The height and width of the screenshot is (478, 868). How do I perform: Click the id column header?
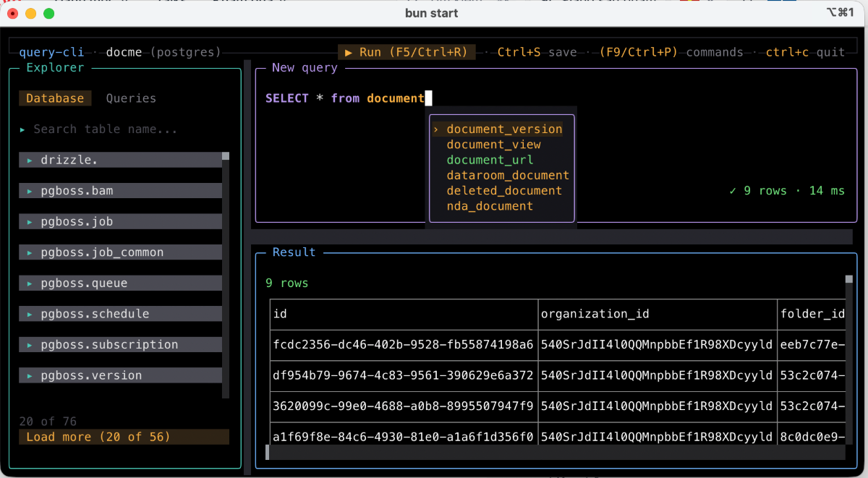click(404, 314)
